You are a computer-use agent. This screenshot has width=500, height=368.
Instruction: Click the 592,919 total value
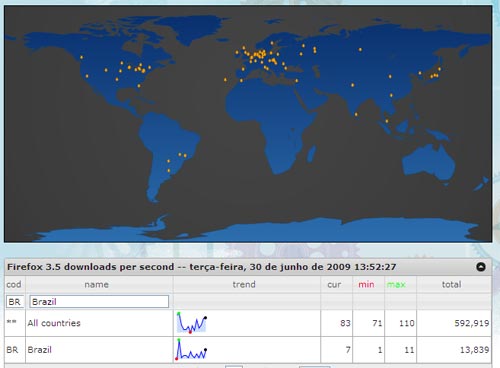point(472,323)
